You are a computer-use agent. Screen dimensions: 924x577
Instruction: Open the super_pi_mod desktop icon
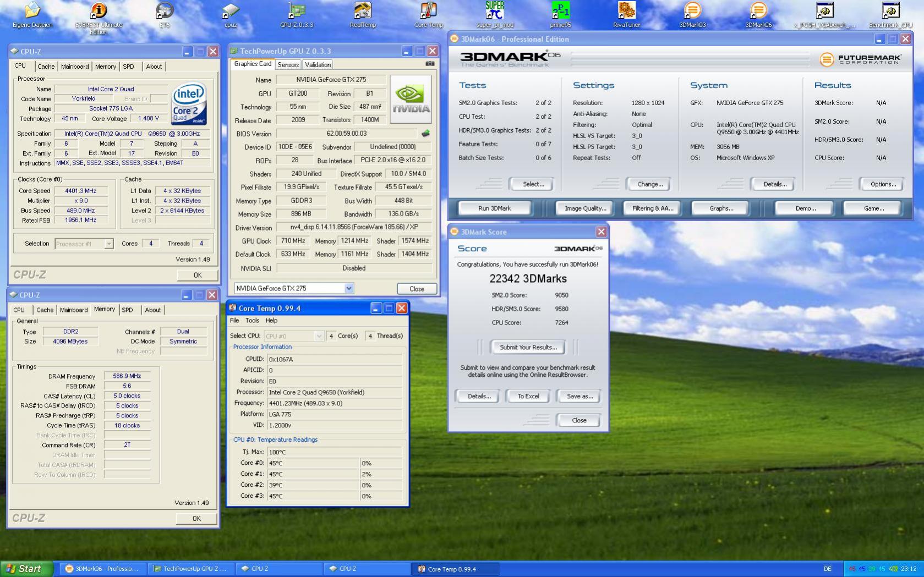pyautogui.click(x=495, y=15)
